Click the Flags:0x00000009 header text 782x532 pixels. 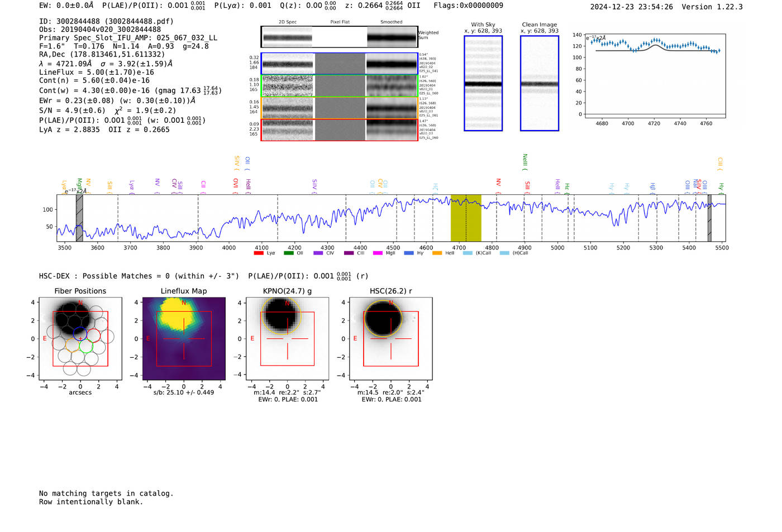point(468,6)
